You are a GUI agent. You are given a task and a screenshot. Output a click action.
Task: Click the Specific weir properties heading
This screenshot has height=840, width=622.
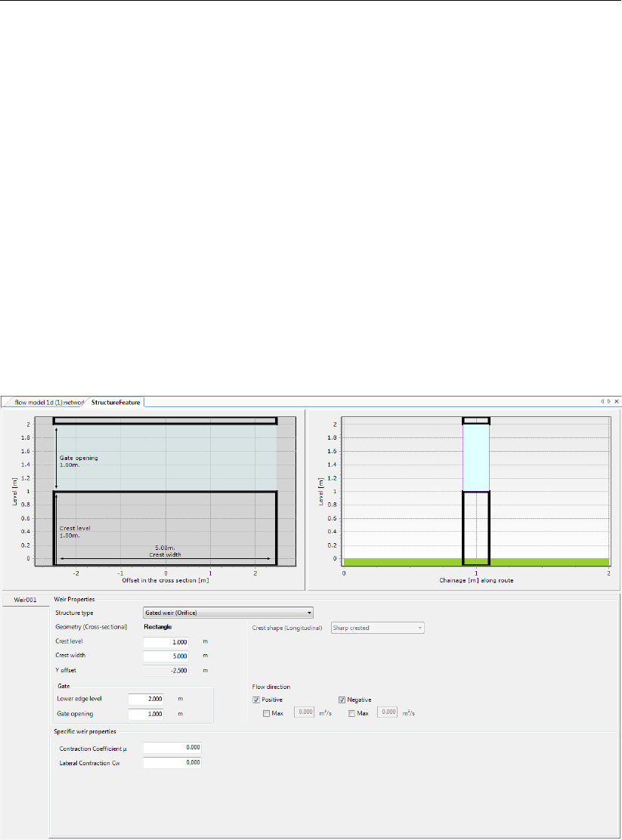tap(85, 731)
